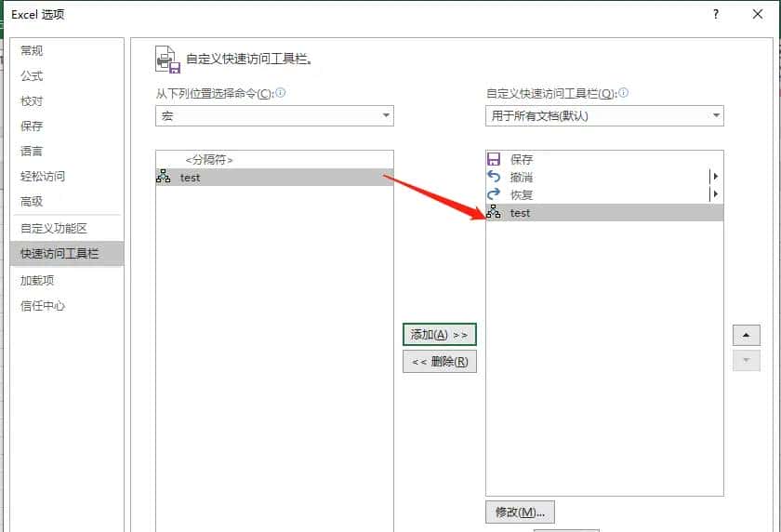Select the 快速访问工具栏 category
The width and height of the screenshot is (781, 532).
click(67, 254)
